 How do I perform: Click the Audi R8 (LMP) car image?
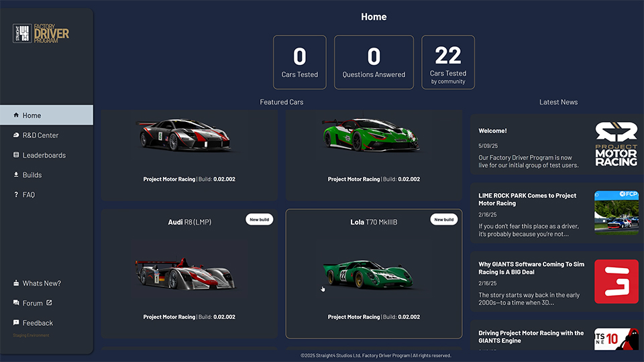point(186,274)
